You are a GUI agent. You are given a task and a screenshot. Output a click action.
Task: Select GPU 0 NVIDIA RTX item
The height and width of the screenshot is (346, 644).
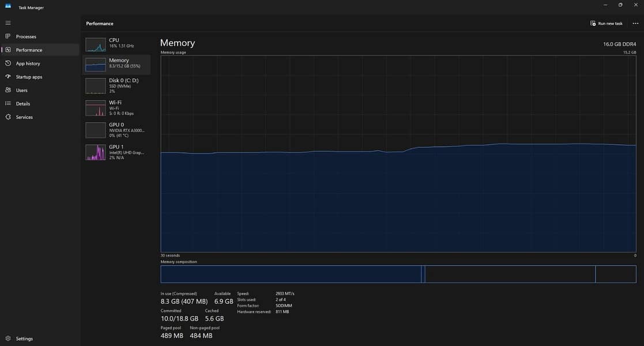pyautogui.click(x=116, y=130)
